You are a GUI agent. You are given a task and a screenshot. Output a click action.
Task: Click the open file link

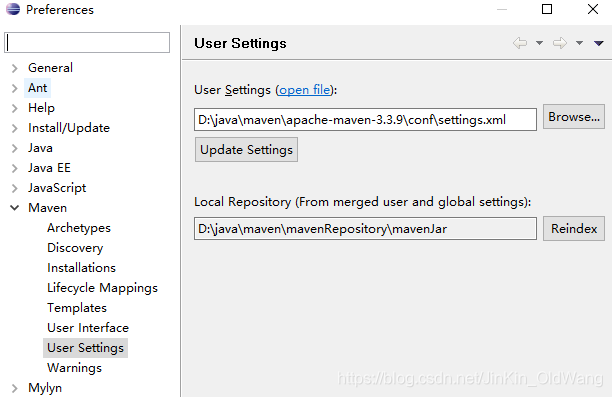click(x=304, y=90)
